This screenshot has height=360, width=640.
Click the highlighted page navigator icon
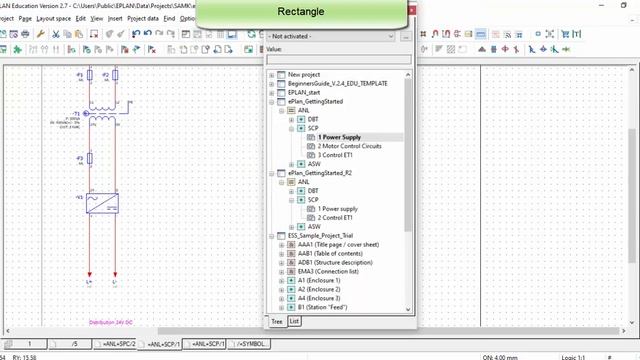232,34
